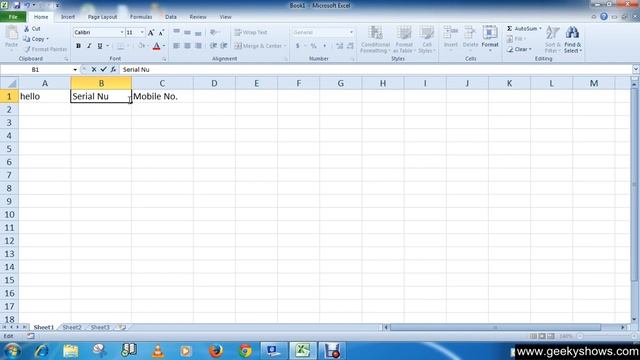Open the number format General dropdown
The height and width of the screenshot is (360, 640).
(x=351, y=32)
